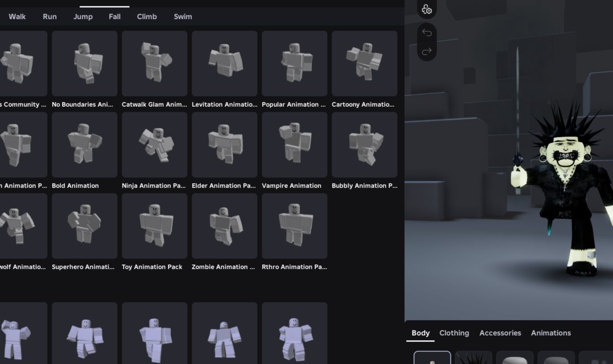Image resolution: width=613 pixels, height=364 pixels.
Task: Select Elder Animation Pack thumbnail
Action: pos(224,145)
